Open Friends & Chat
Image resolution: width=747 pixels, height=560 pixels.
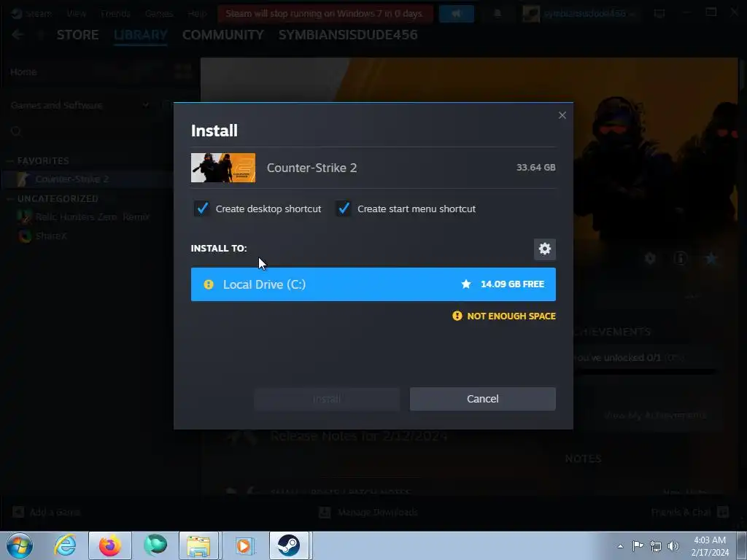coord(690,513)
